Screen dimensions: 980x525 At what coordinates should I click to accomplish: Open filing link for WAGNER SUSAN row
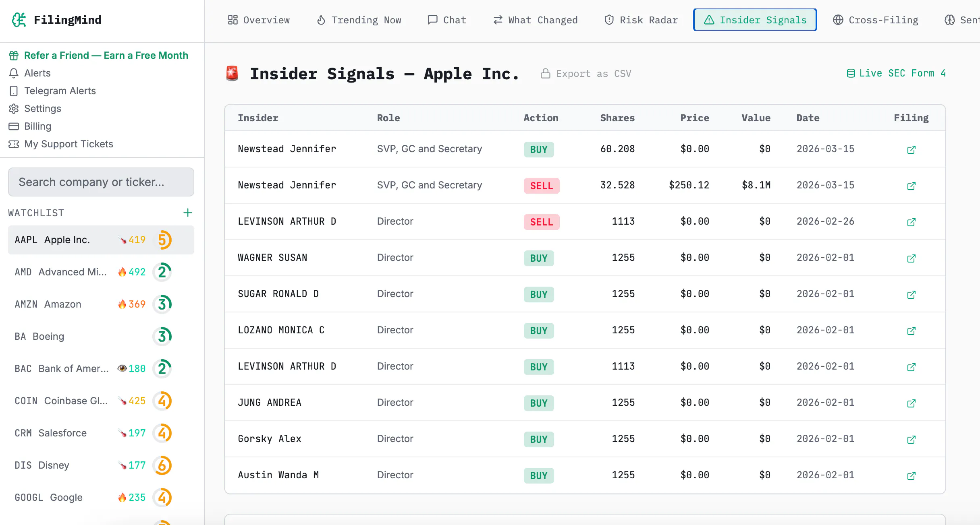point(911,258)
